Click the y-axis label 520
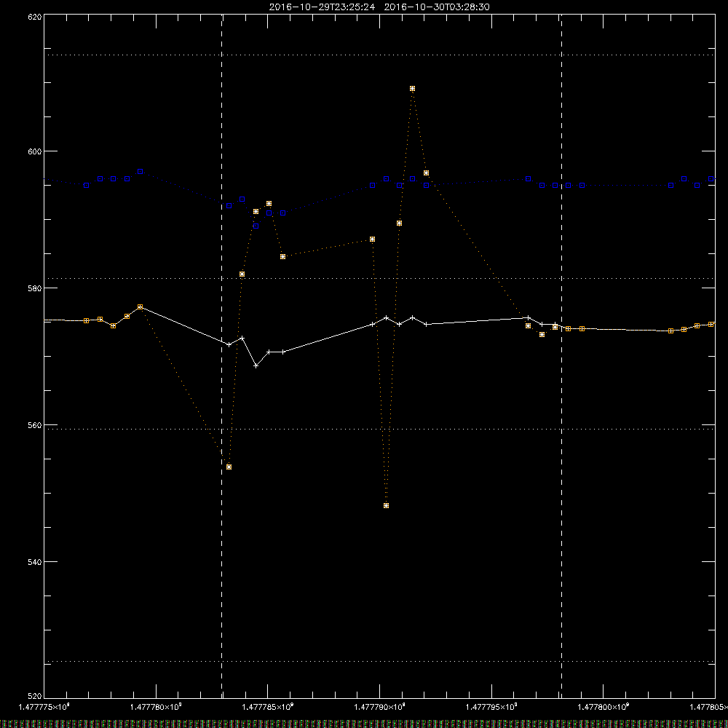The height and width of the screenshot is (728, 728). [35, 697]
